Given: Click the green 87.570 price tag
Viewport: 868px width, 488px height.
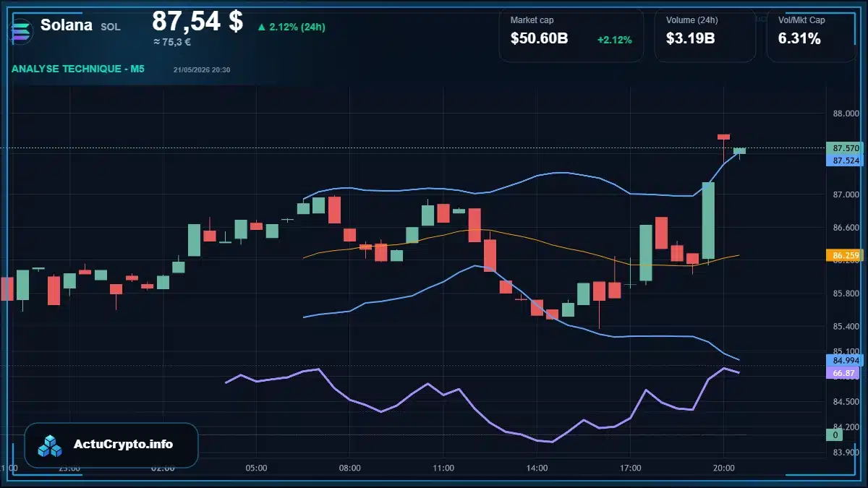Looking at the screenshot, I should pos(843,148).
